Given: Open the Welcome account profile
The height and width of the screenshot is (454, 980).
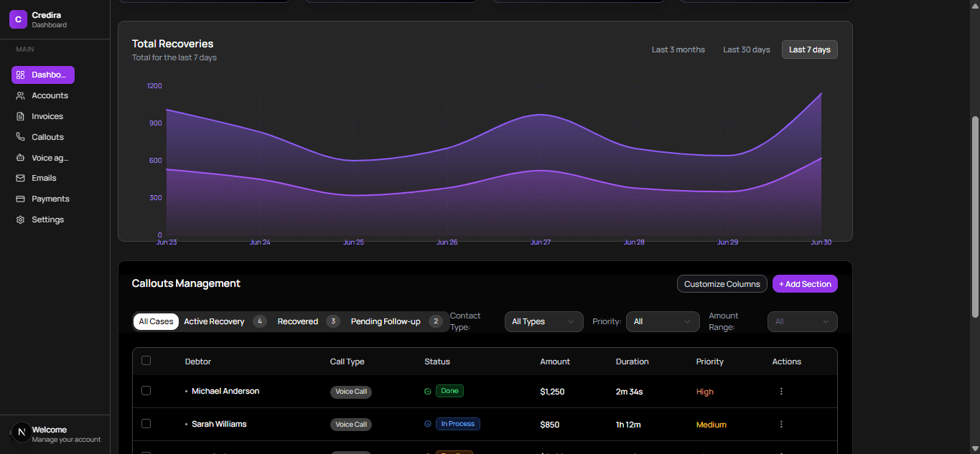Looking at the screenshot, I should (x=55, y=434).
